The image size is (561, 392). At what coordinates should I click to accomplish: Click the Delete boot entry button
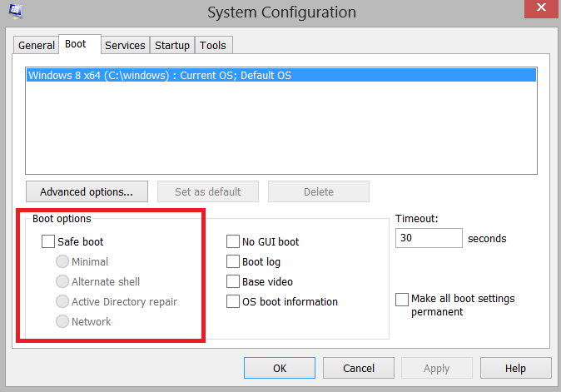pos(319,191)
